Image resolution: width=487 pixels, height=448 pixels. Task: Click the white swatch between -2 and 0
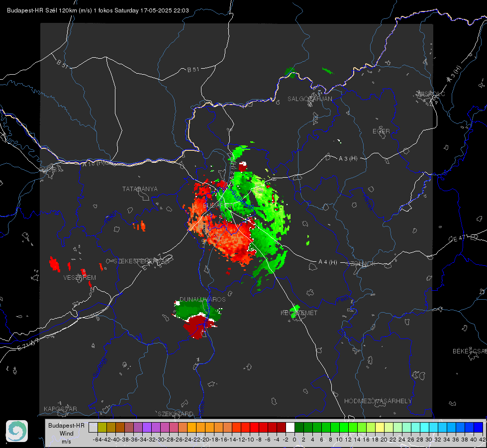point(290,428)
